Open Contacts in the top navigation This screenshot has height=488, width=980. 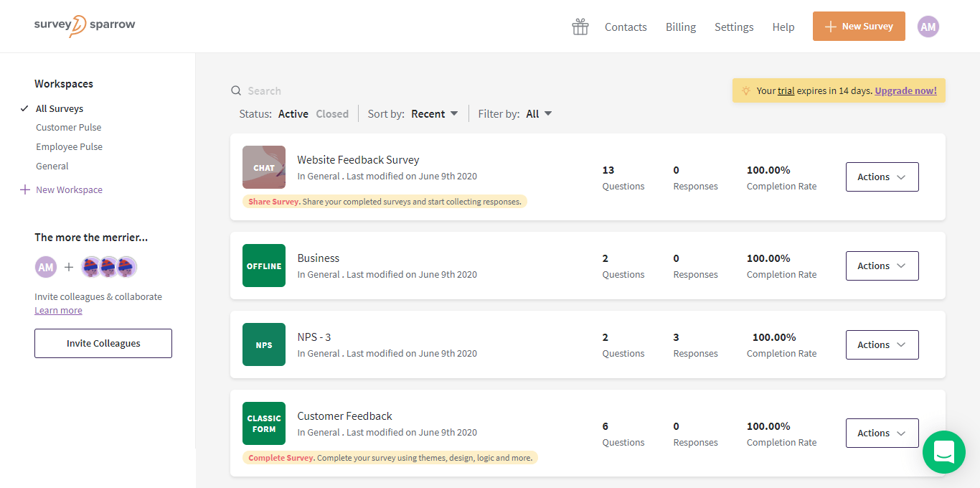click(626, 27)
